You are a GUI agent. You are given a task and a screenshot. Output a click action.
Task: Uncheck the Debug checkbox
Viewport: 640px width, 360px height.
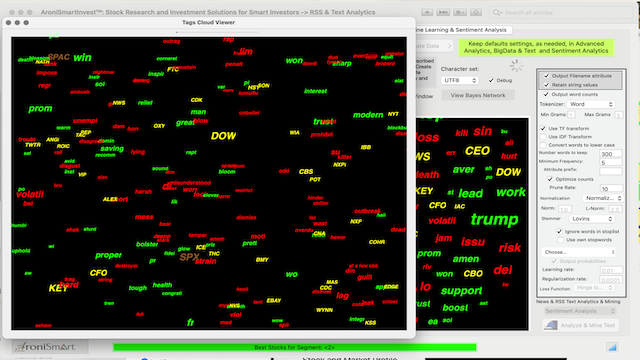click(x=491, y=80)
